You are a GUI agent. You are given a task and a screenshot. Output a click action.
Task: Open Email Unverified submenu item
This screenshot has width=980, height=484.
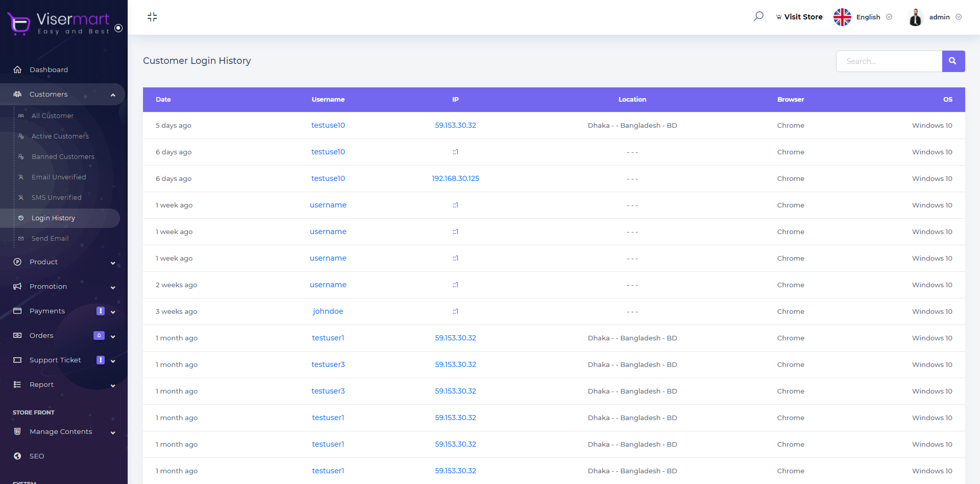coord(59,177)
